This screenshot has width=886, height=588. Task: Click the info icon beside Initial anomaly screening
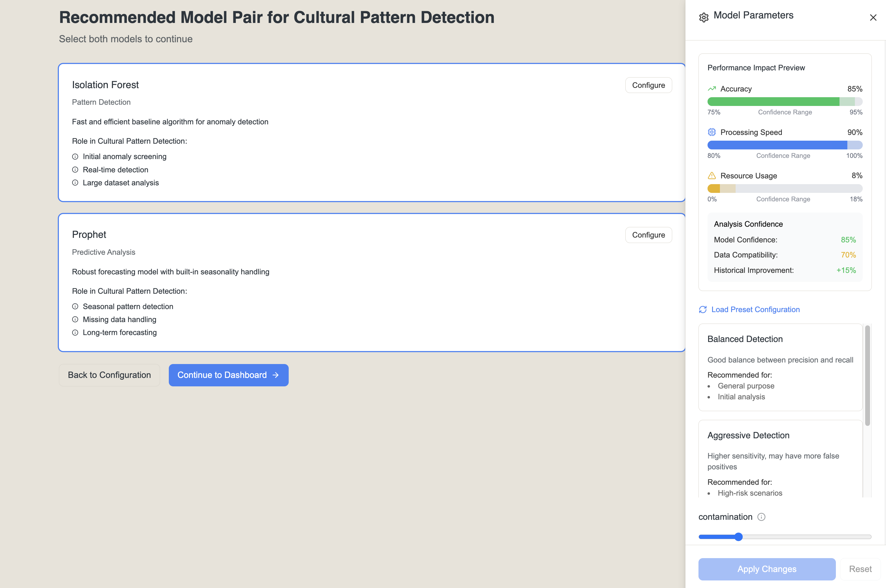75,156
